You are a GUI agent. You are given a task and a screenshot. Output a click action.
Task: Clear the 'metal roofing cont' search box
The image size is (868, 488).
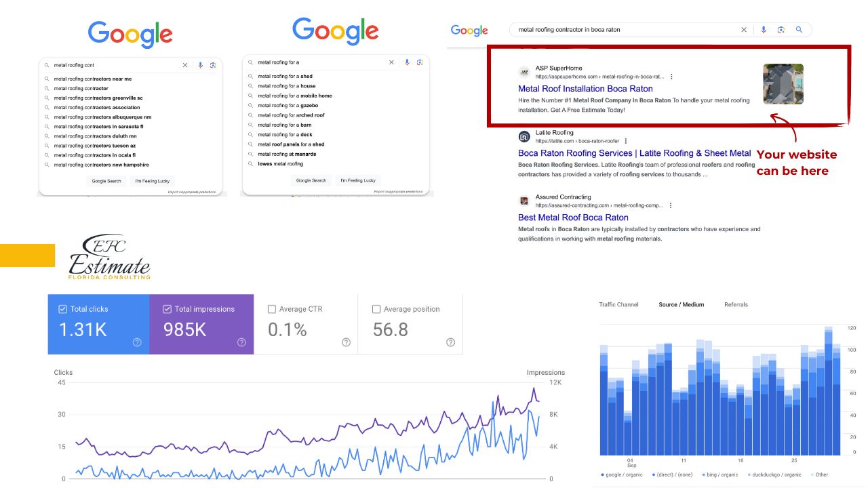(185, 65)
